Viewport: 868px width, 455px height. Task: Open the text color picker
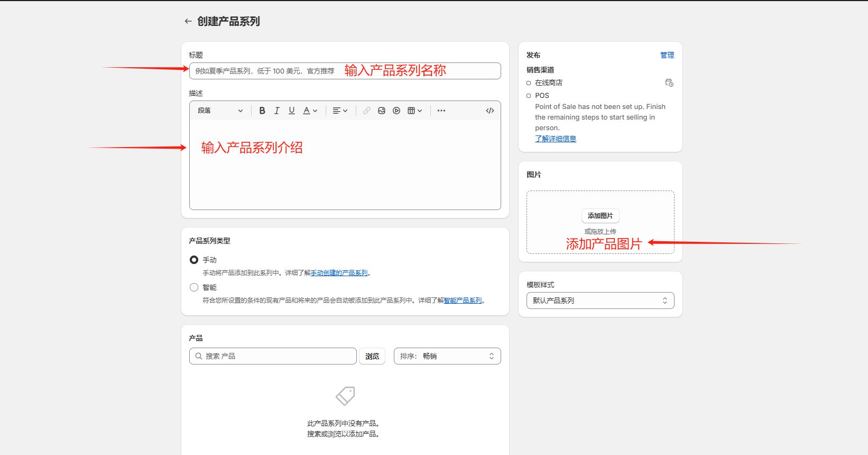[x=310, y=111]
